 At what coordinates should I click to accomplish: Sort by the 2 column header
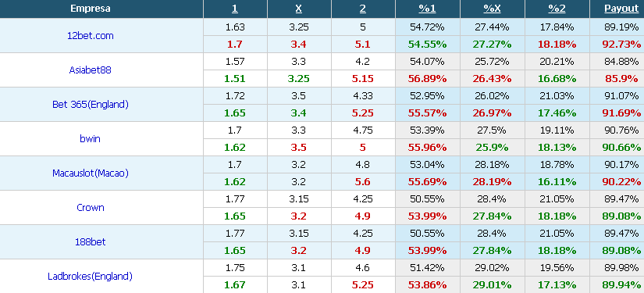coord(363,9)
